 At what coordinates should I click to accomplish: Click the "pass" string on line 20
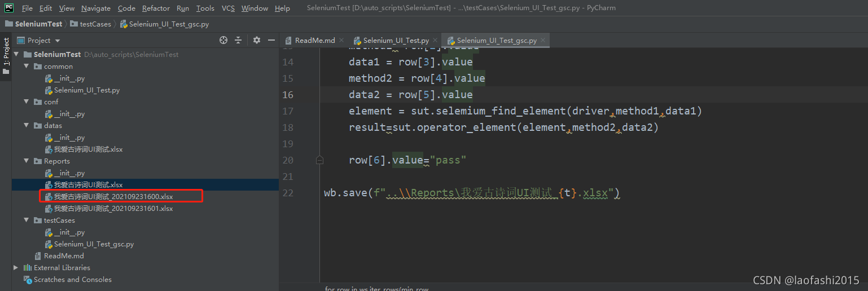coord(448,160)
